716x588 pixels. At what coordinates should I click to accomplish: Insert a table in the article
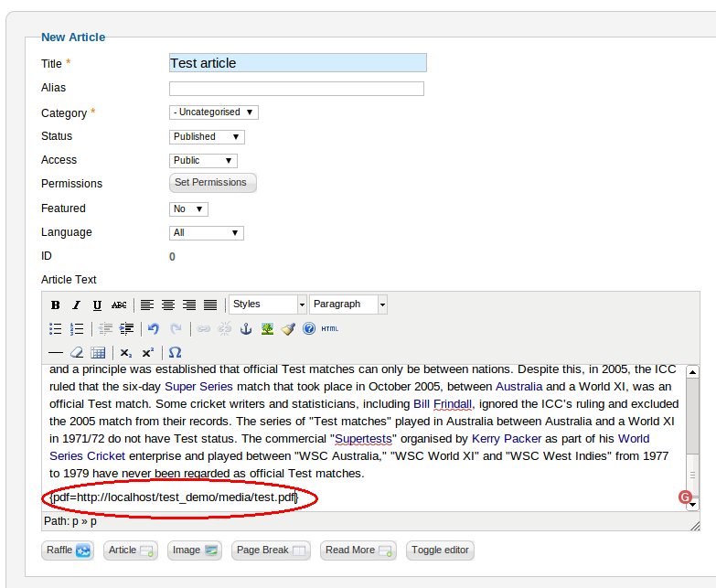pos(98,352)
